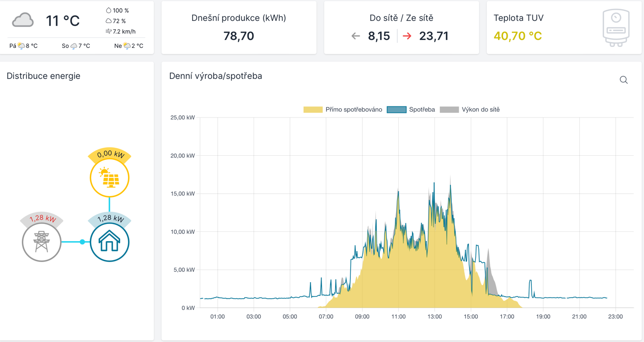Click the magnifier zoom icon on chart
644x342 pixels.
pyautogui.click(x=624, y=80)
